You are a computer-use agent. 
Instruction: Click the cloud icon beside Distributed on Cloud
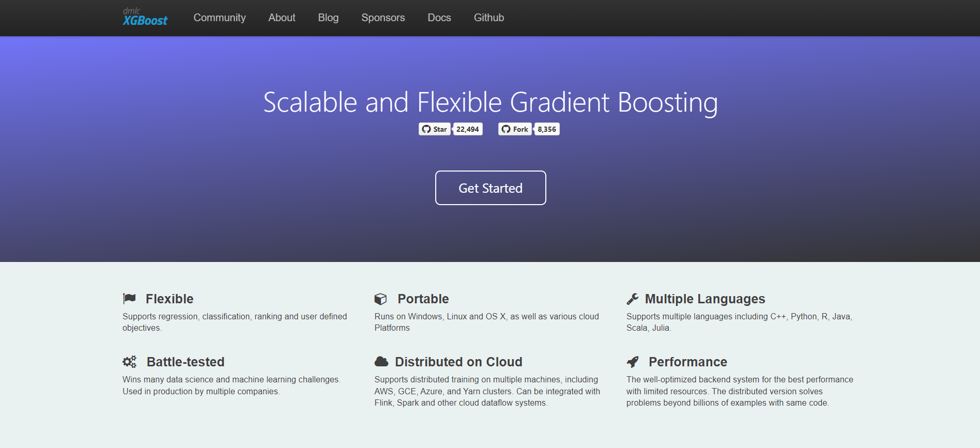(381, 362)
